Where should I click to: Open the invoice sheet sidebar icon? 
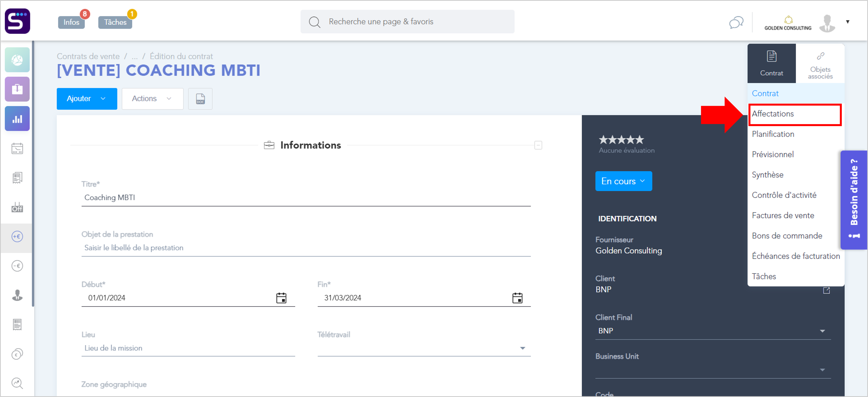[x=17, y=324]
